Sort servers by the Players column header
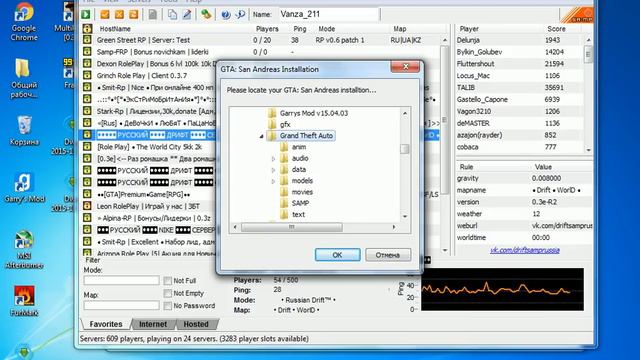The width and height of the screenshot is (640, 360). tap(267, 29)
